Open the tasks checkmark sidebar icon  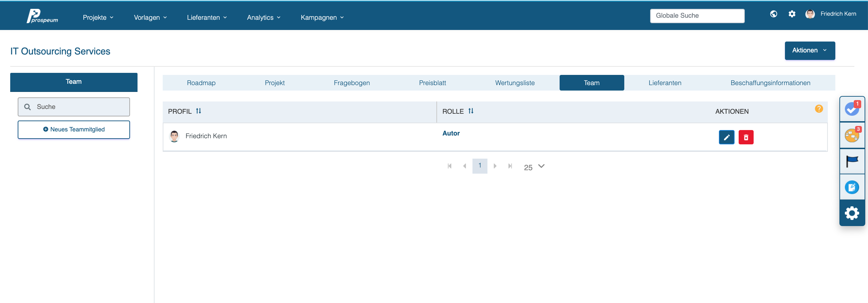point(852,109)
